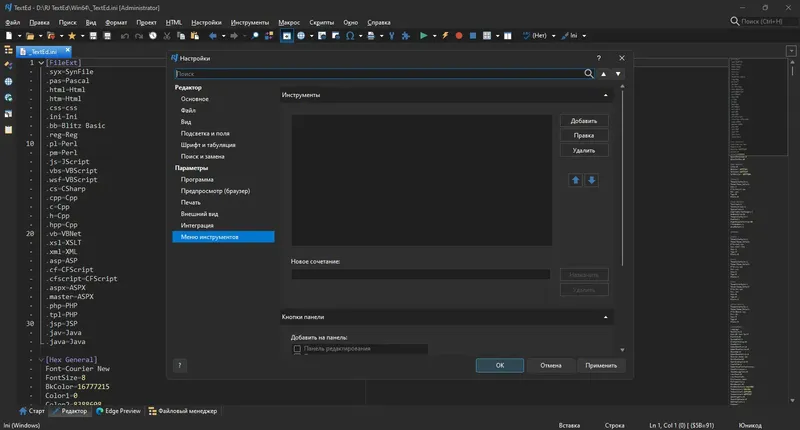Viewport: 800px width, 430px height.
Task: Collapse the Кнопки панели section
Action: tap(606, 317)
